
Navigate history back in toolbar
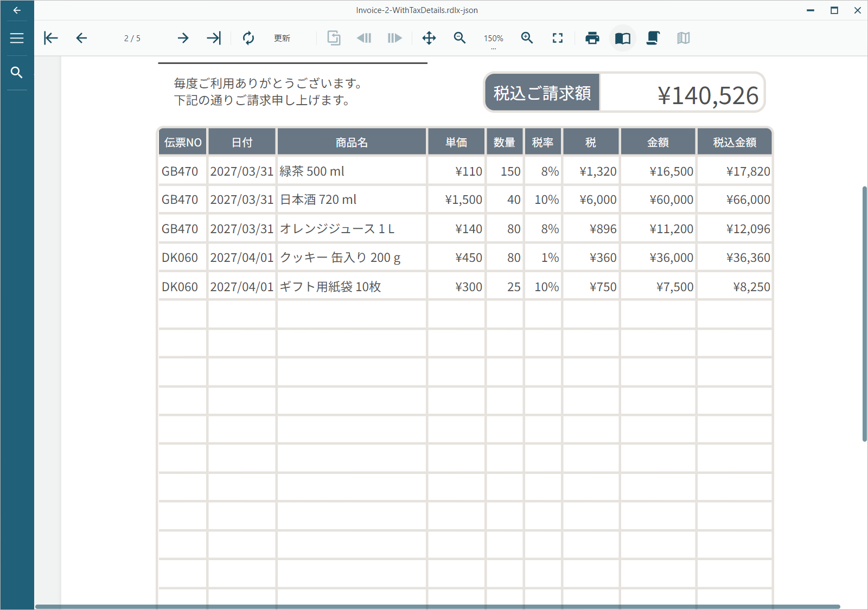364,38
